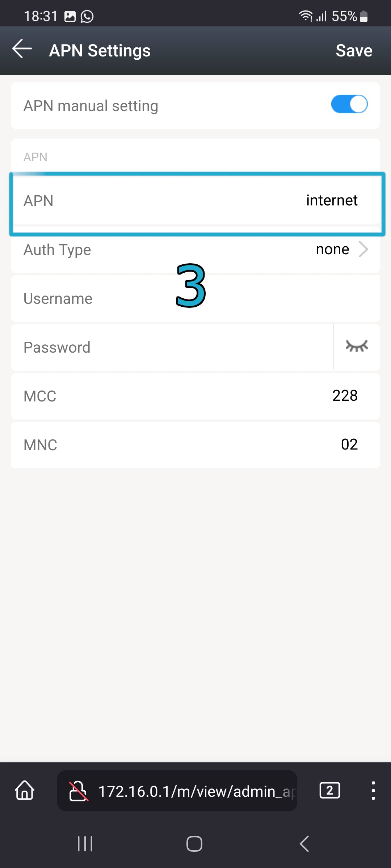Open Auth Type none selection
Viewport: 391px width, 868px height.
click(x=332, y=249)
